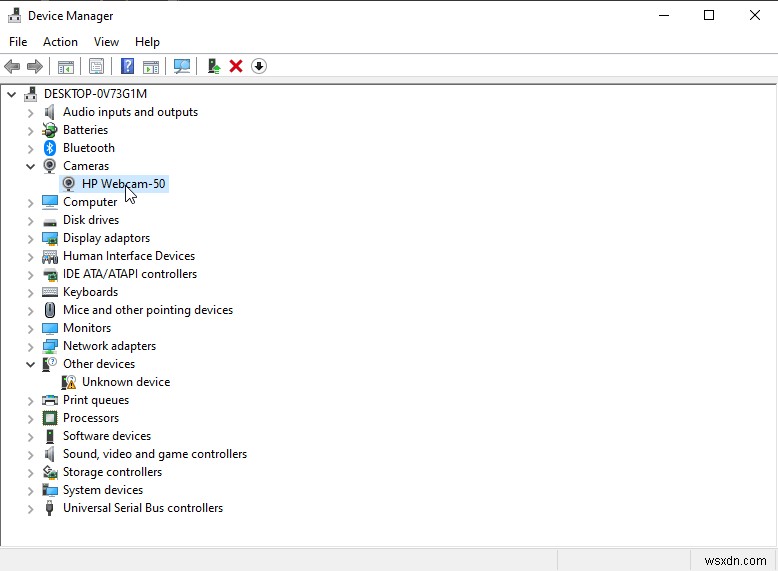Open the File menu
The height and width of the screenshot is (571, 778).
click(18, 42)
